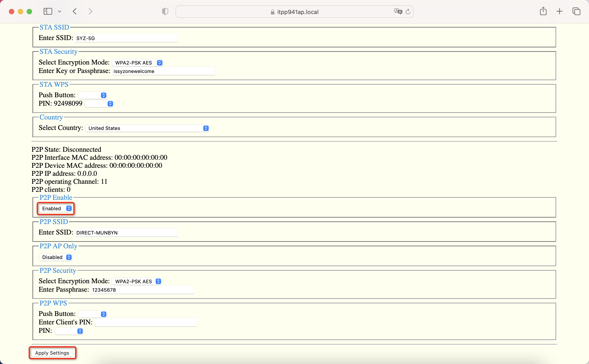Click STA passphrase field issyzonewelcome
Screen dimensions: 589x364
[164, 71]
